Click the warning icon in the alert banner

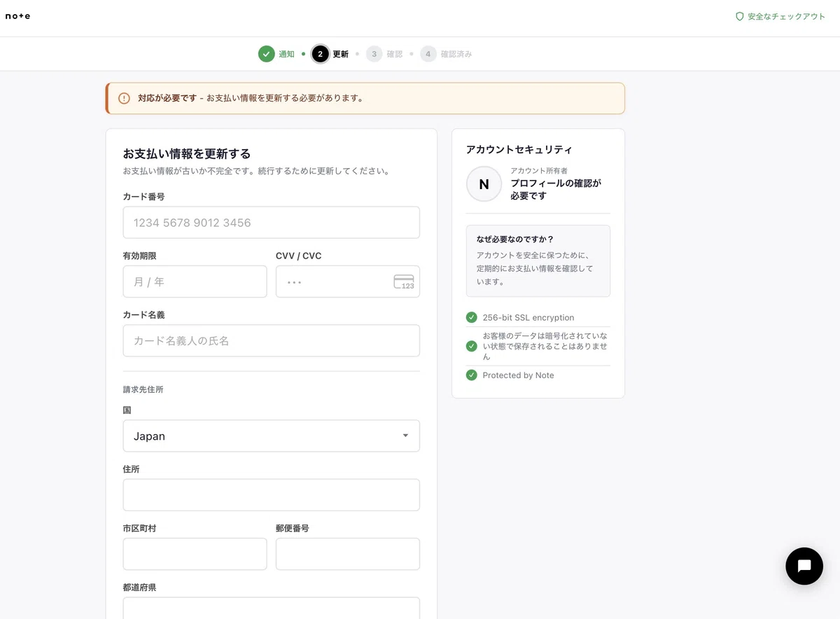point(124,98)
